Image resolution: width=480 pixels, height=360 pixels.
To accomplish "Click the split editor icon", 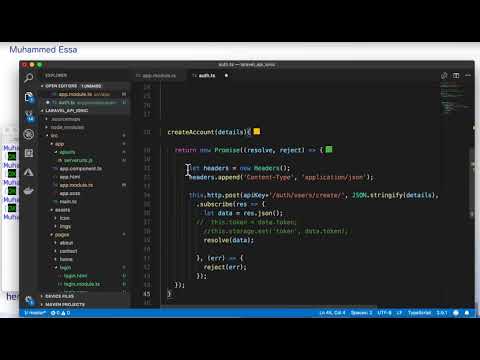I will (x=456, y=76).
